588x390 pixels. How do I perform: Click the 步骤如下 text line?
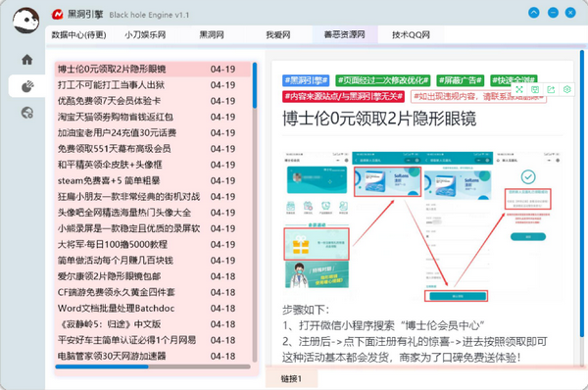(x=306, y=310)
